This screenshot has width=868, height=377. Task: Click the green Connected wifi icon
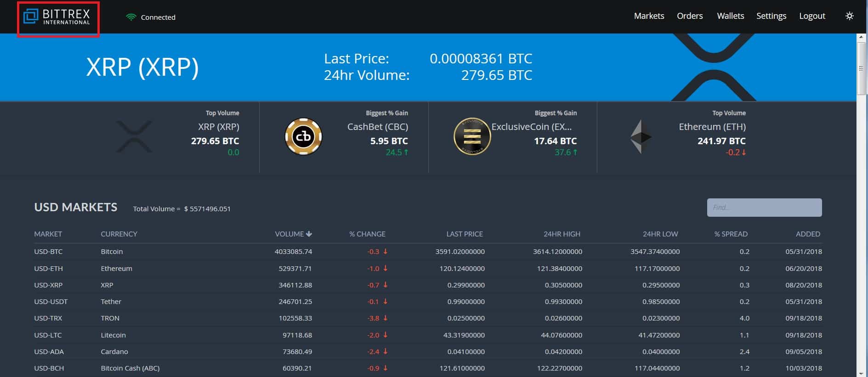131,17
